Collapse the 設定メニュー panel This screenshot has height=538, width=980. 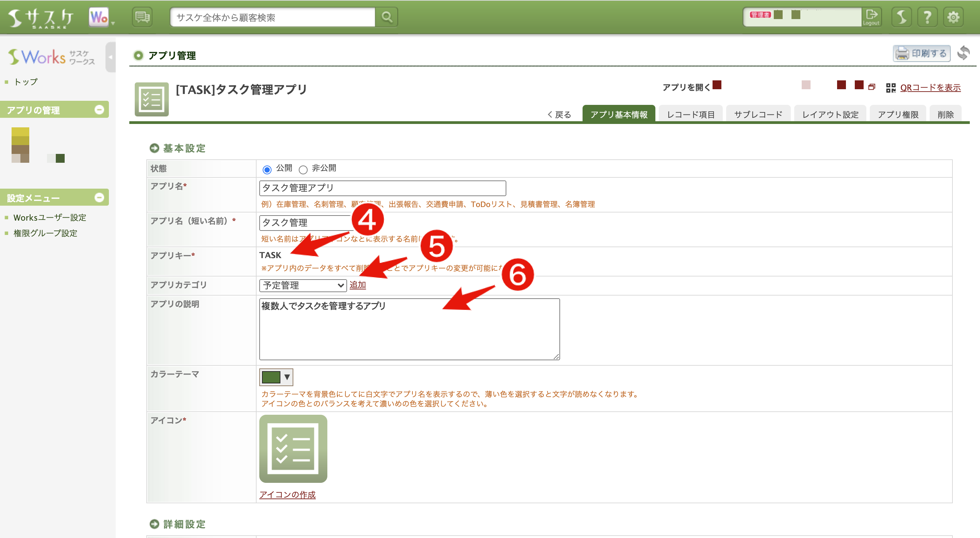[99, 197]
